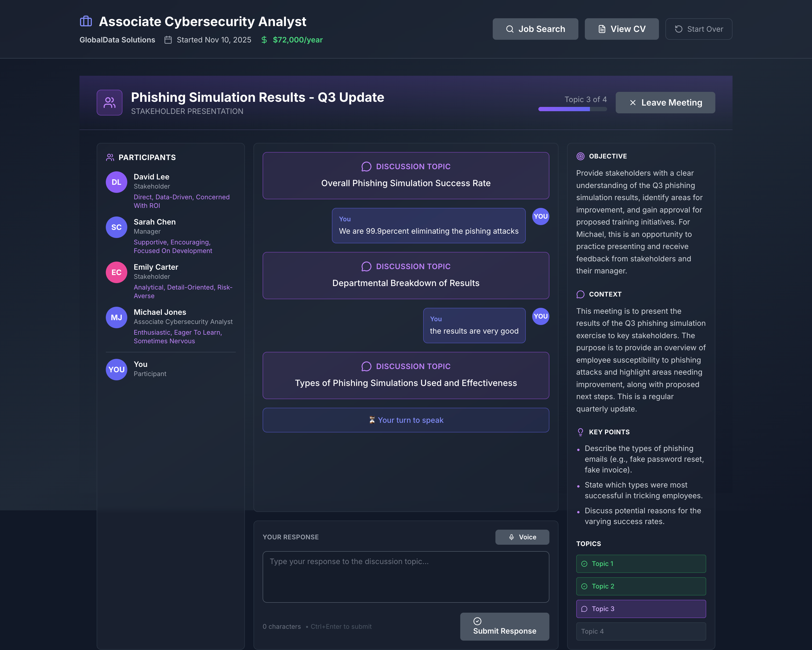Viewport: 812px width, 650px height.
Task: Click the Key Points lightbulb icon
Action: [580, 432]
